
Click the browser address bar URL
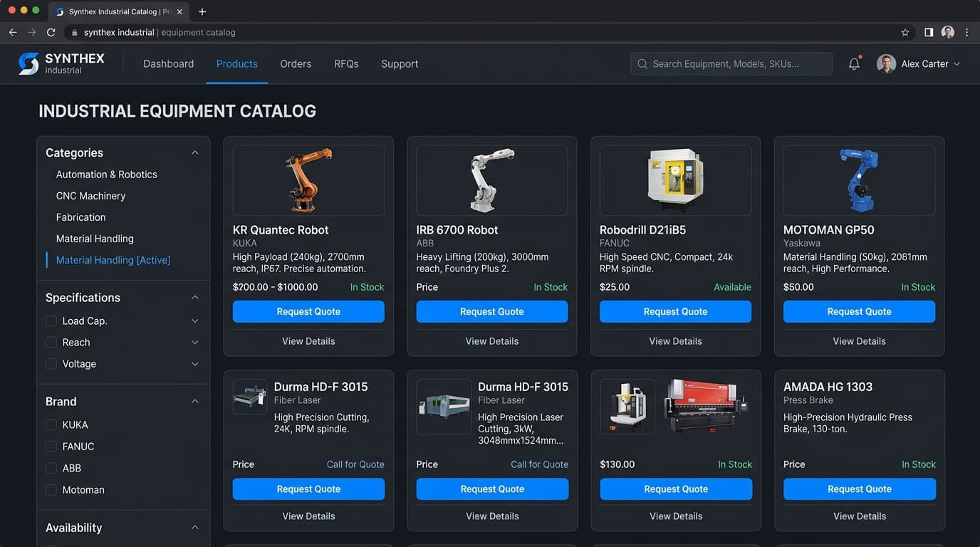[160, 32]
